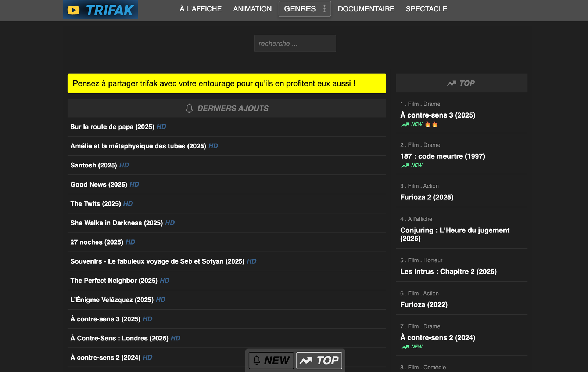This screenshot has width=588, height=372.
Task: Click HD badge next to The Twits
Action: click(128, 204)
